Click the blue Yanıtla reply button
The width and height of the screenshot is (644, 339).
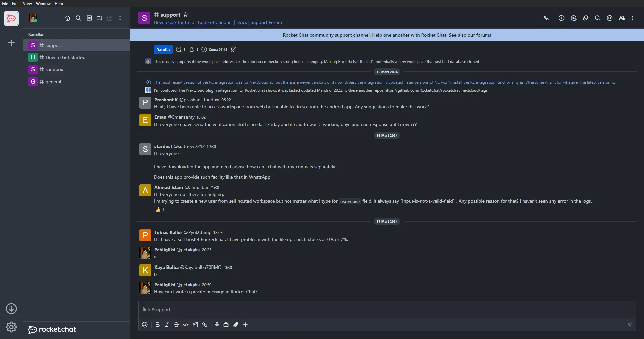pos(163,49)
